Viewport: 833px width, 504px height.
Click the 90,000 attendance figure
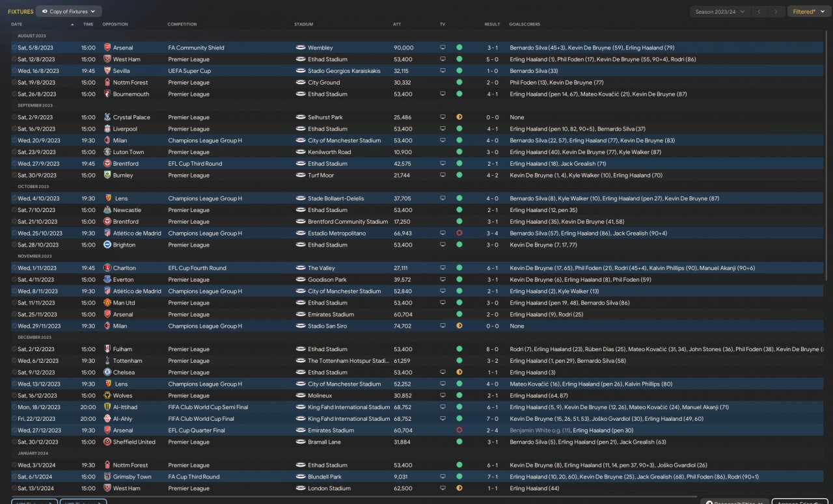click(403, 47)
